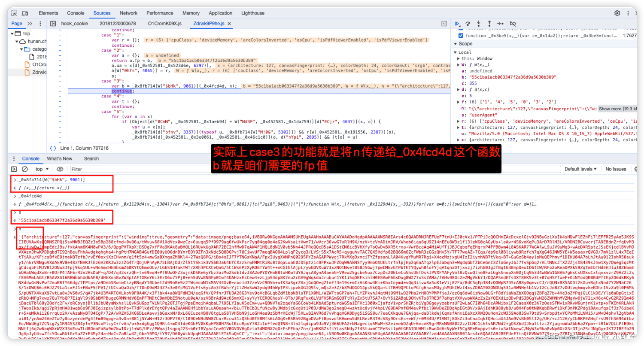The image size is (644, 346).
Task: Click the Step into next function call icon
Action: (x=478, y=24)
